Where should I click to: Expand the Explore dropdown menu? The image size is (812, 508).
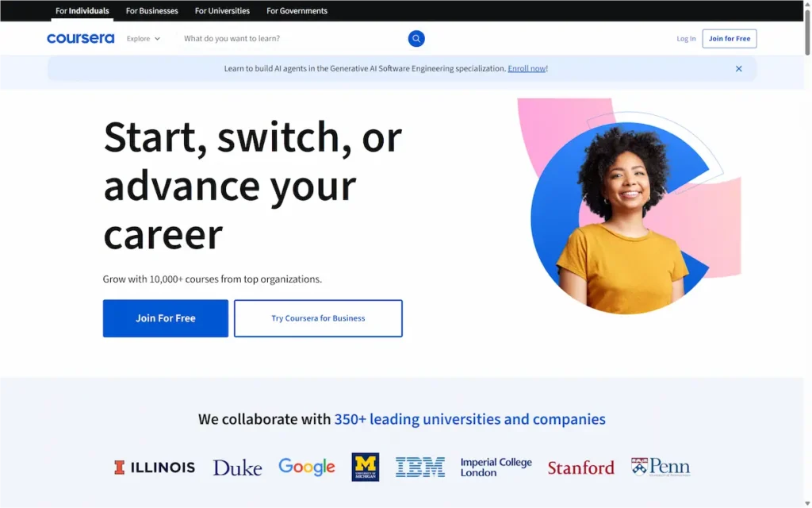tap(144, 38)
